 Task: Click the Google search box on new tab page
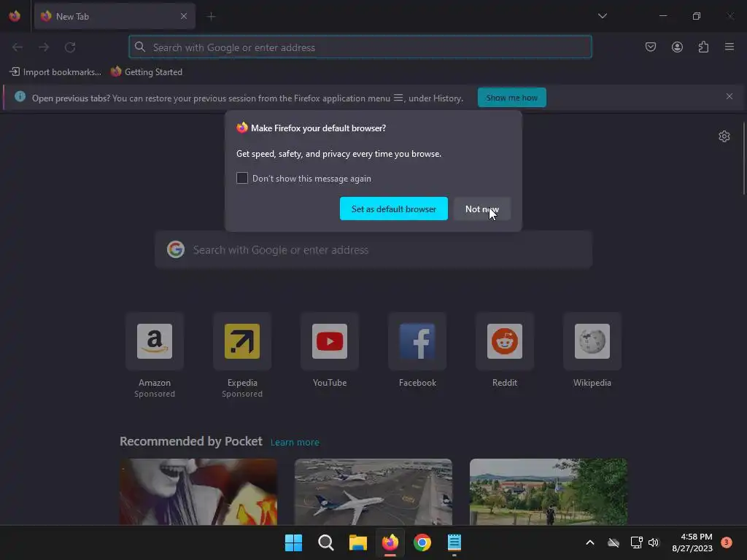[373, 249]
